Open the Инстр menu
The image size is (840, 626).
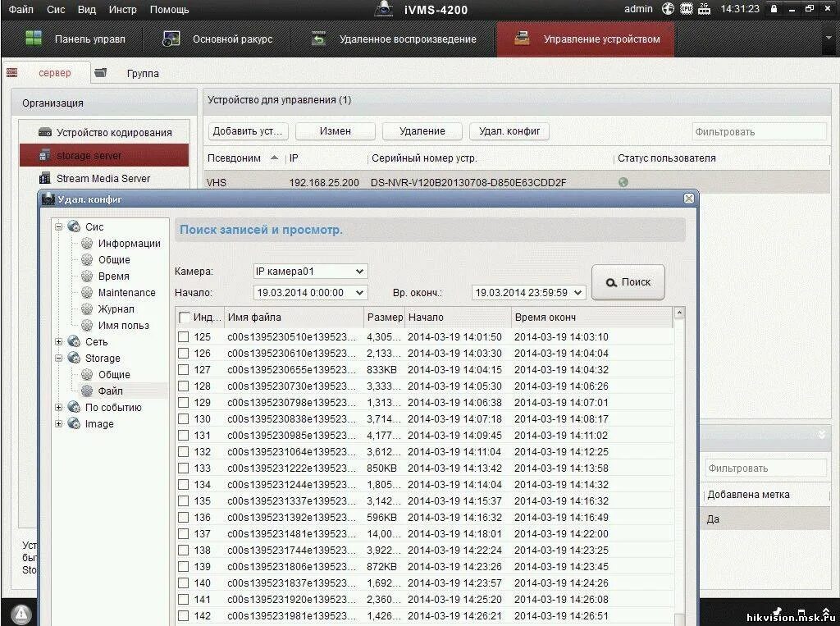pyautogui.click(x=122, y=10)
